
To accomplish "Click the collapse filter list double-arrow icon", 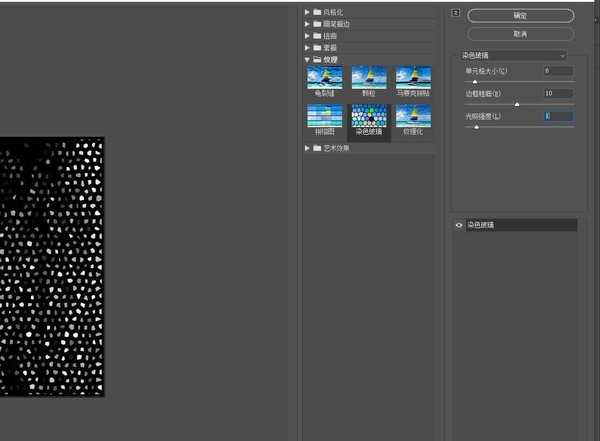I will click(455, 14).
